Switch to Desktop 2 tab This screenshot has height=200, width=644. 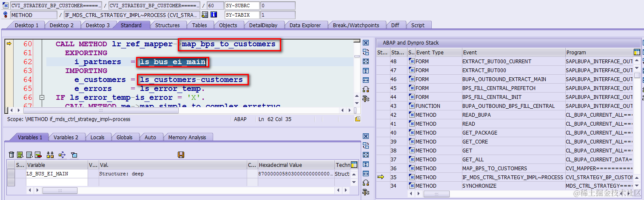coord(62,25)
